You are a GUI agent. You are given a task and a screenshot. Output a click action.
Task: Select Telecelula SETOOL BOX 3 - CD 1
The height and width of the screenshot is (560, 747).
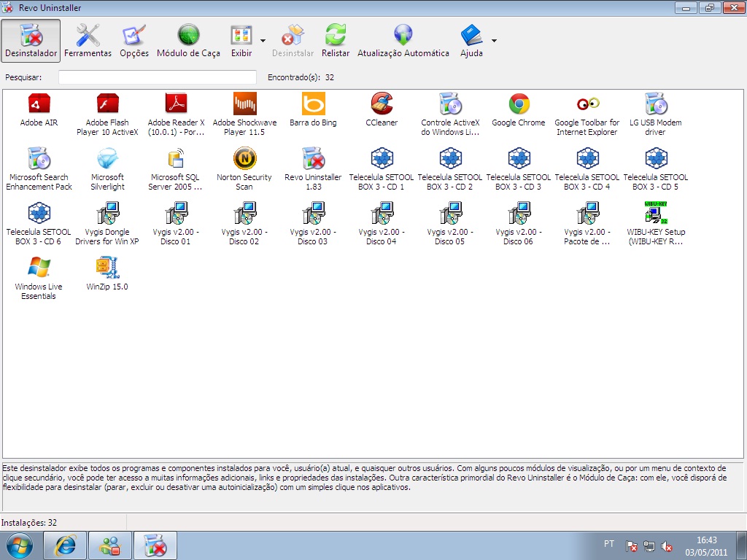pyautogui.click(x=382, y=169)
